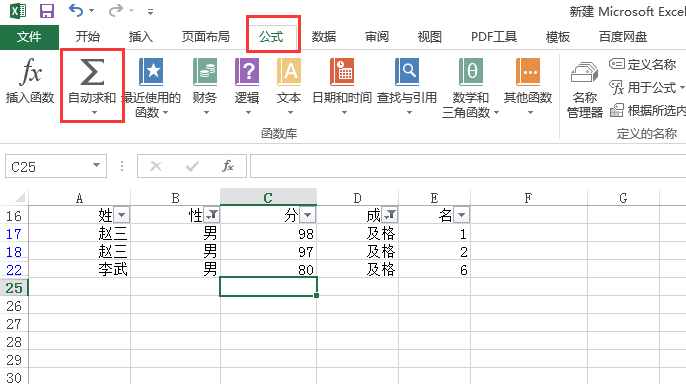Switch to the 开始 Home tab
The width and height of the screenshot is (686, 384).
click(88, 37)
